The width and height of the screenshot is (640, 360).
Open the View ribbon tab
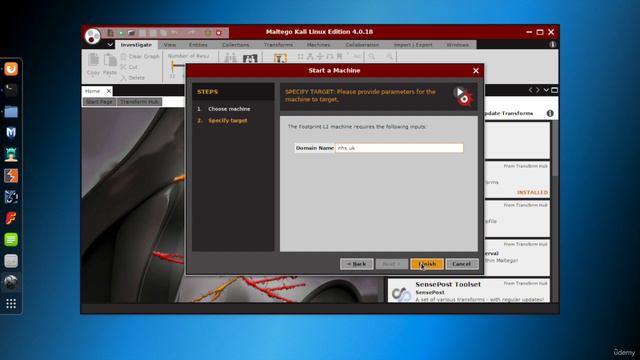(x=170, y=45)
